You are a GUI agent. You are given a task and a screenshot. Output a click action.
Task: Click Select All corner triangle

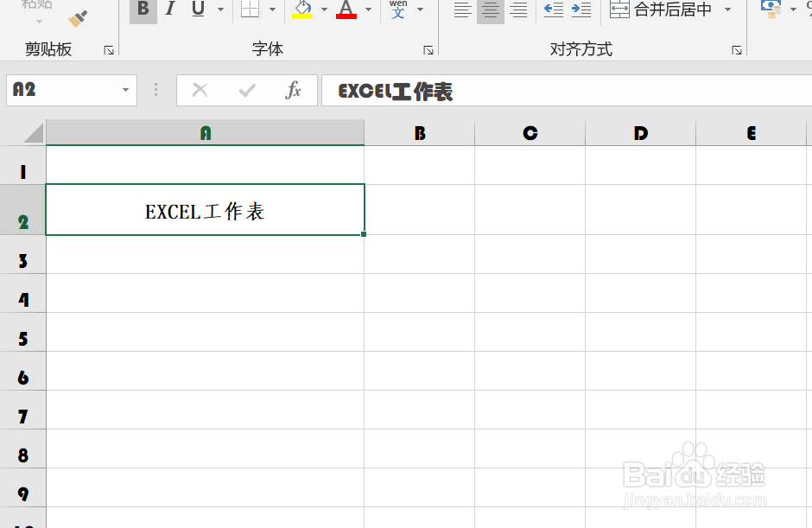coord(33,132)
